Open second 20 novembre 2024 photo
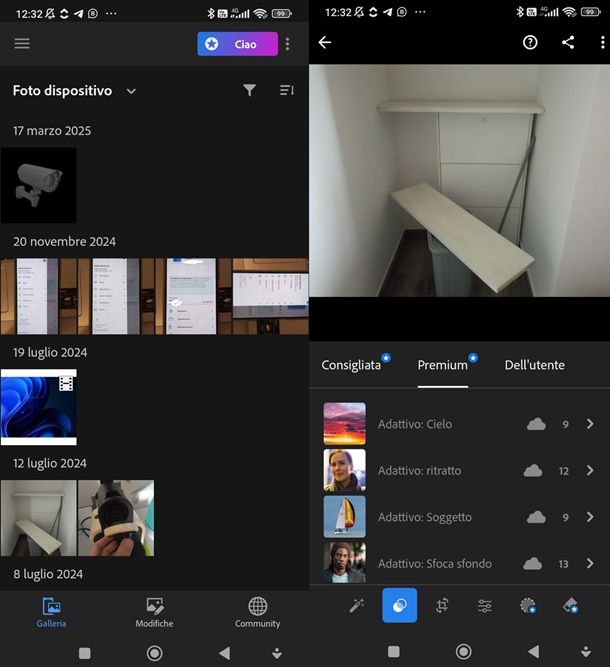 pos(116,296)
